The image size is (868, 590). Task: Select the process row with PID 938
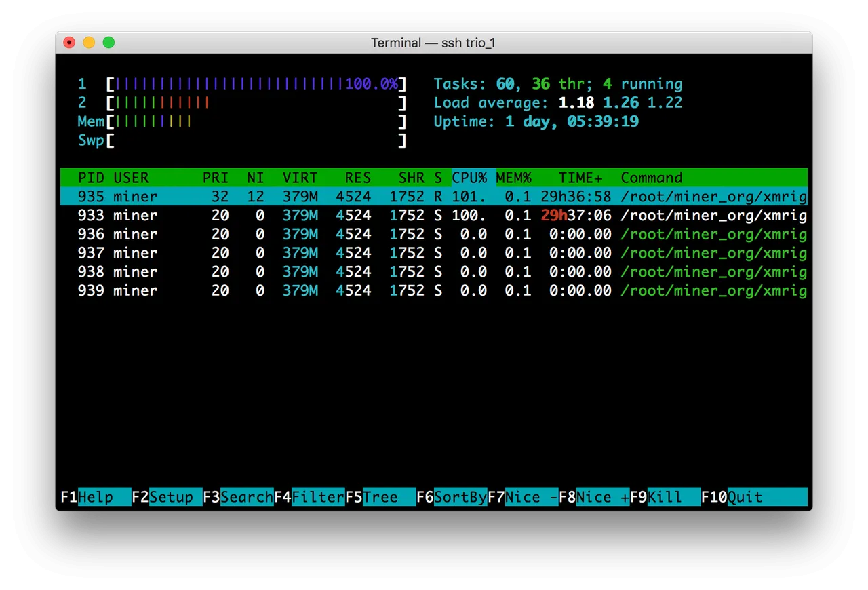(x=434, y=271)
